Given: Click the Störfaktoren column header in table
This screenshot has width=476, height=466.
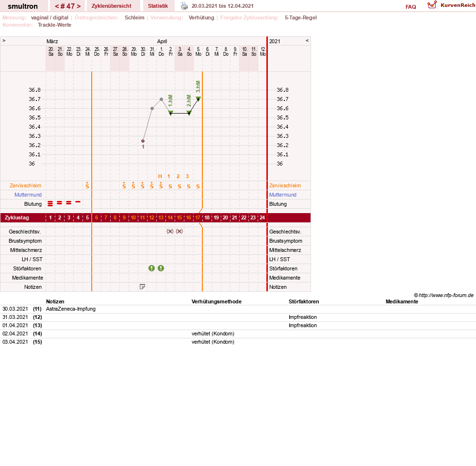Looking at the screenshot, I should (304, 301).
